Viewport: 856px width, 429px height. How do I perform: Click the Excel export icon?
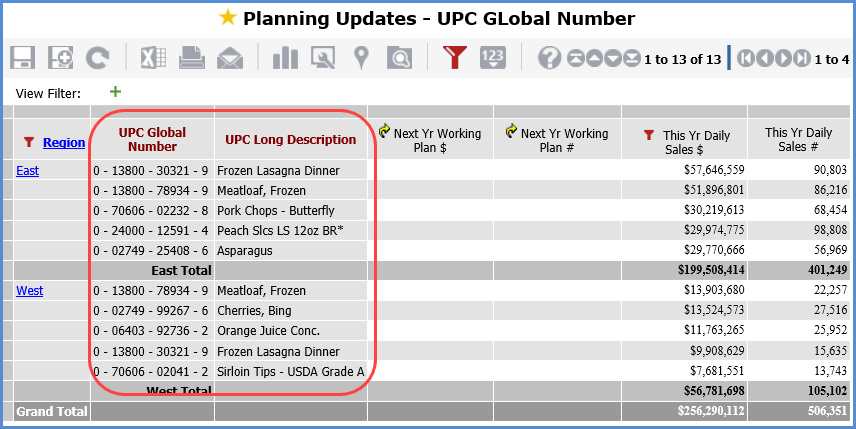click(x=153, y=58)
